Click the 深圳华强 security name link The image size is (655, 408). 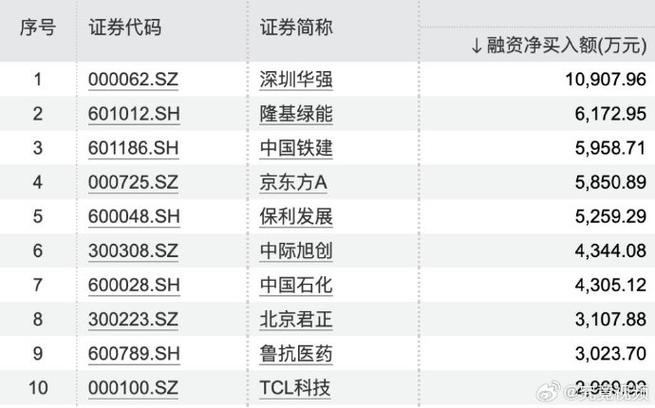click(296, 79)
